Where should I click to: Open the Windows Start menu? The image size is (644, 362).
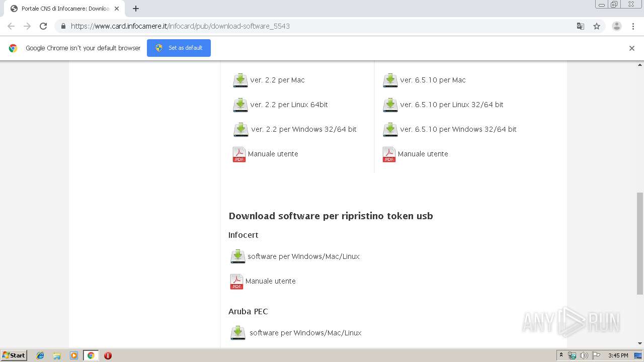click(14, 355)
